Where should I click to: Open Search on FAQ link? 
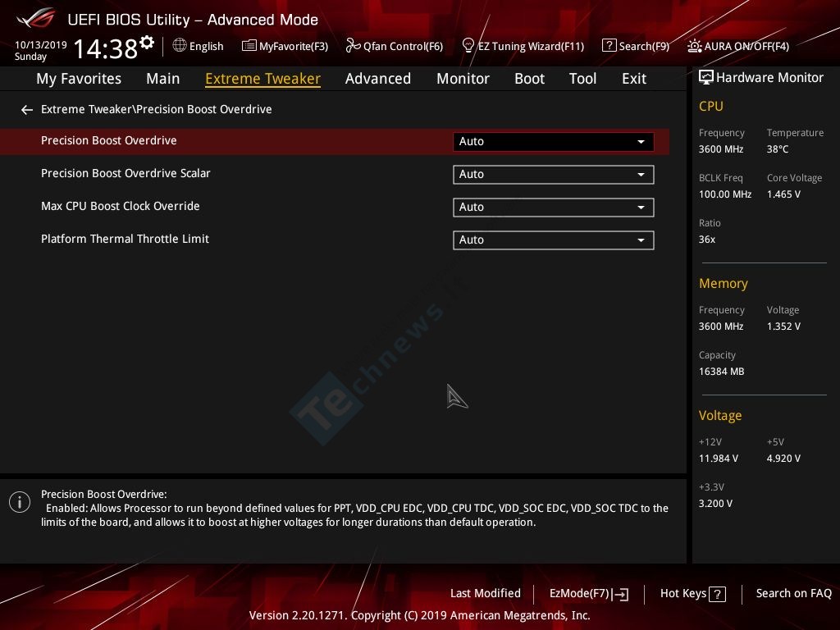tap(794, 594)
